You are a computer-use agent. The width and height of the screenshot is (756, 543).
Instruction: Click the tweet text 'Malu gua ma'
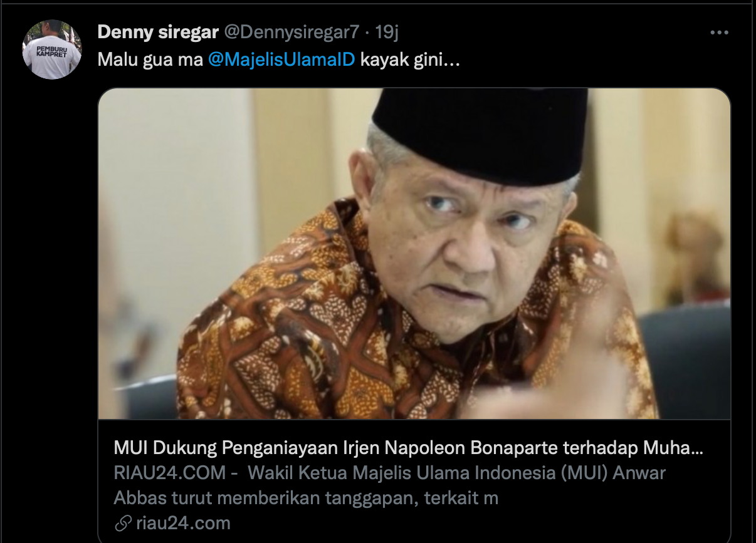point(150,61)
